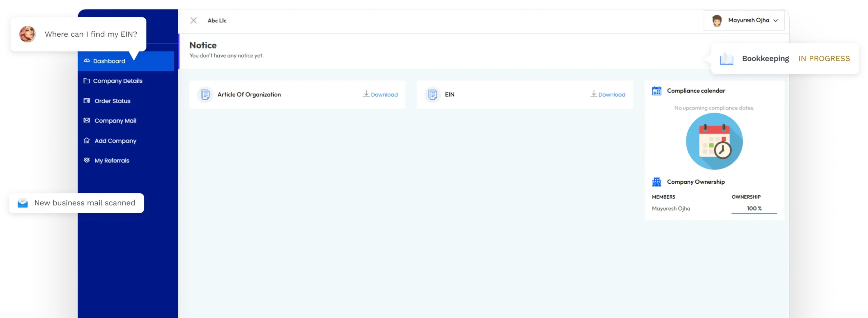Select the Dashboard icon in the sidebar
This screenshot has height=318, width=868.
coord(87,61)
